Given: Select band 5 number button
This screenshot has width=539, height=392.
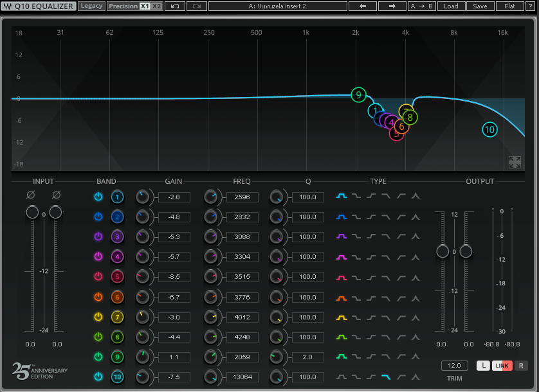Looking at the screenshot, I should (117, 276).
